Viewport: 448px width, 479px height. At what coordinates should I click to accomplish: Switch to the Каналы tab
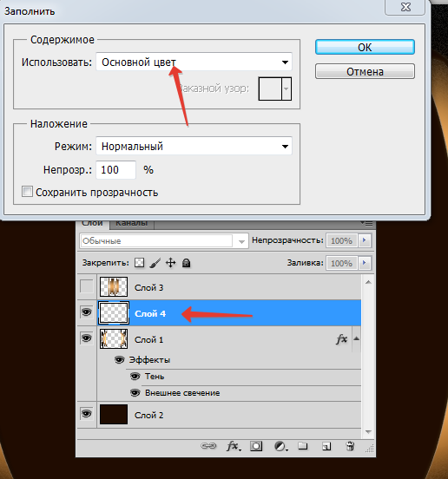point(132,223)
